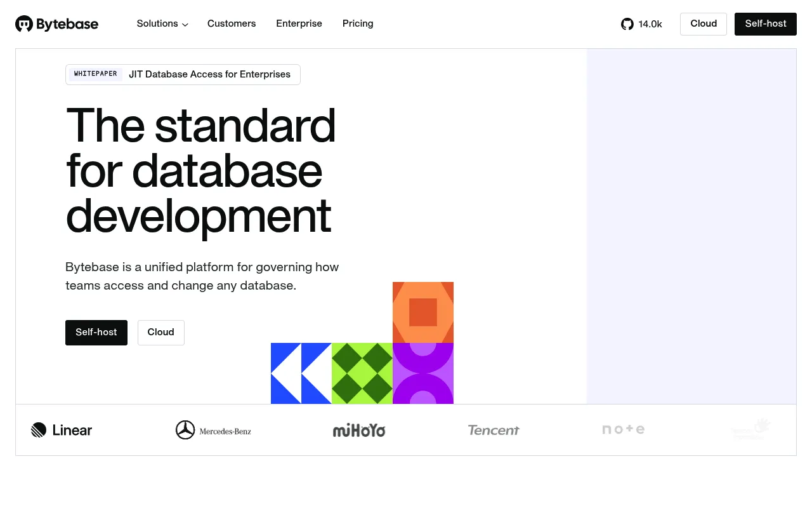Click the 'Bytebase is a unified platform' paragraph
The image size is (812, 508).
(202, 276)
